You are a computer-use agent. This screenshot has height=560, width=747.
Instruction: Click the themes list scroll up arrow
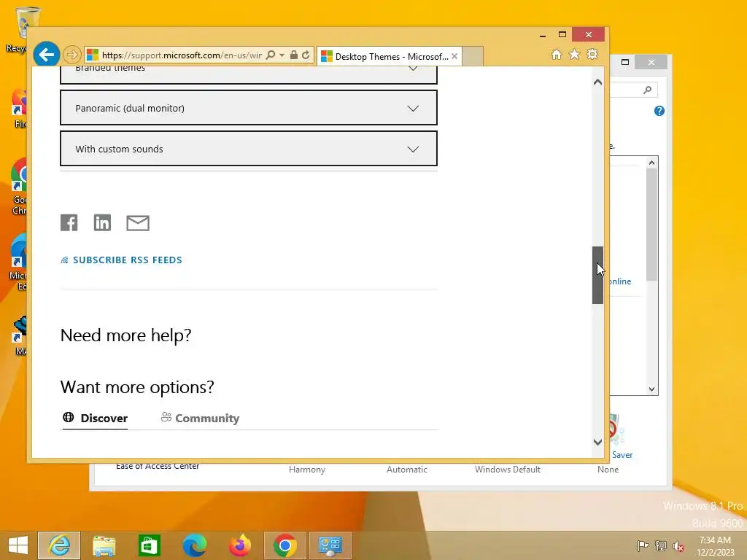(651, 163)
